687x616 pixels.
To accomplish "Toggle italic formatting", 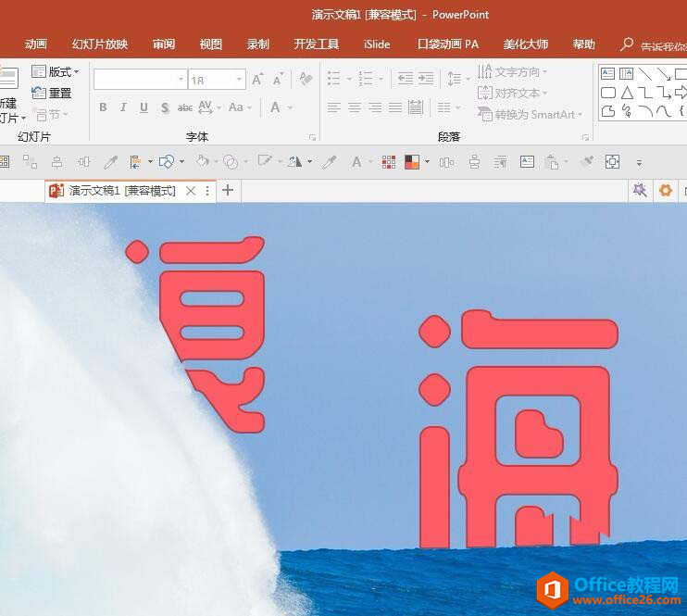I will coord(123,107).
